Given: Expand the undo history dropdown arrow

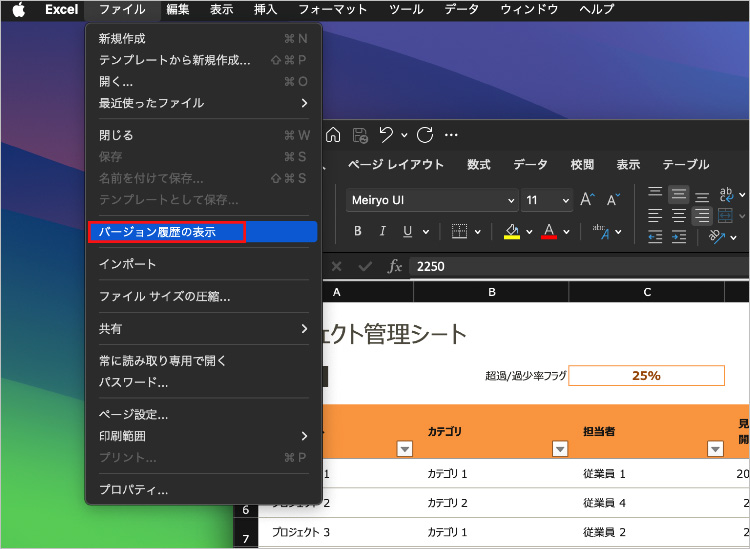Looking at the screenshot, I should [404, 135].
